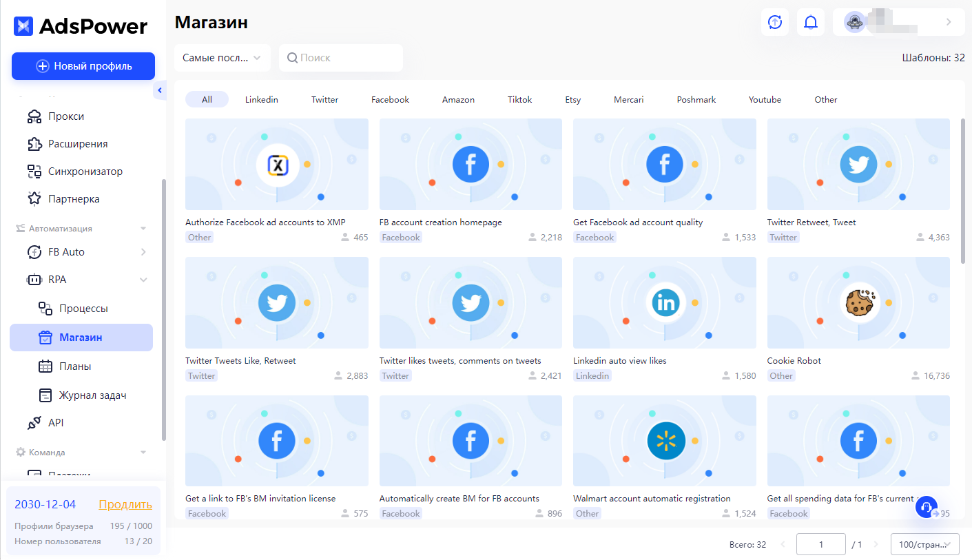Click the sidebar vertical scrollbar
The image size is (972, 560).
point(163,310)
